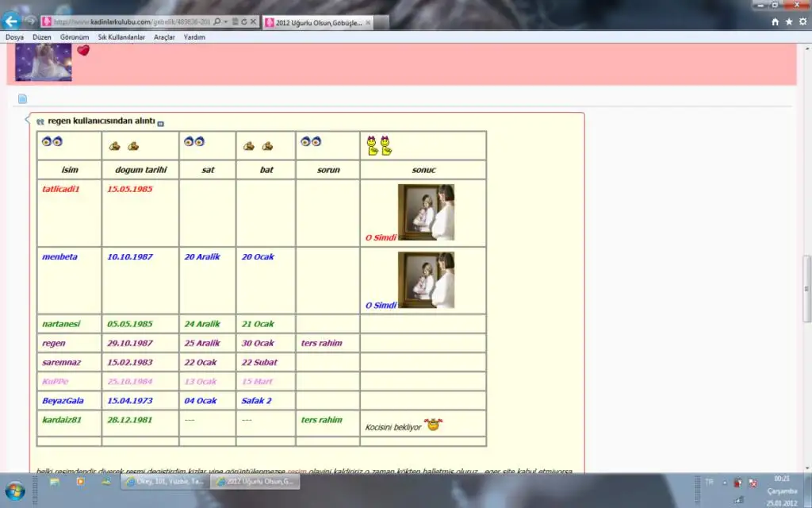
Task: Click the quote mark icon before 'regen kullanıcısından alıntı'
Action: pyautogui.click(x=40, y=121)
